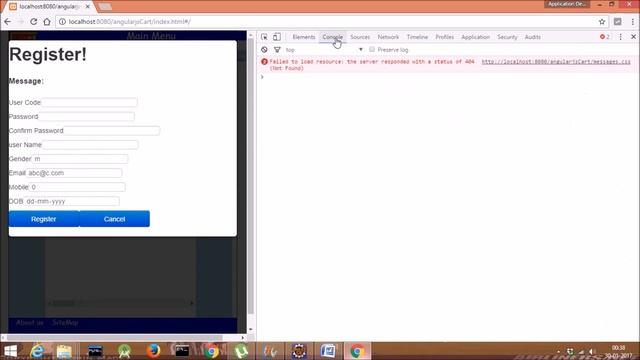Click the DOB date field
640x360 pixels.
(x=71, y=201)
